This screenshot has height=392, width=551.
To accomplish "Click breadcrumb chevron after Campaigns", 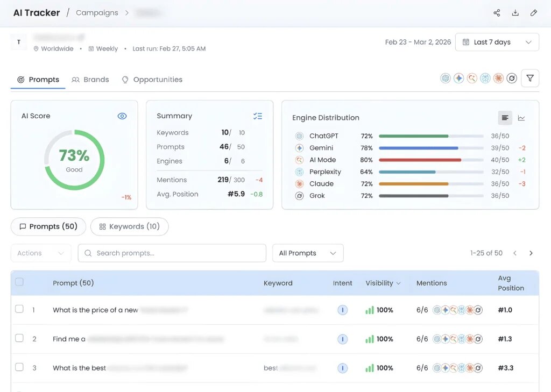I will [x=127, y=13].
